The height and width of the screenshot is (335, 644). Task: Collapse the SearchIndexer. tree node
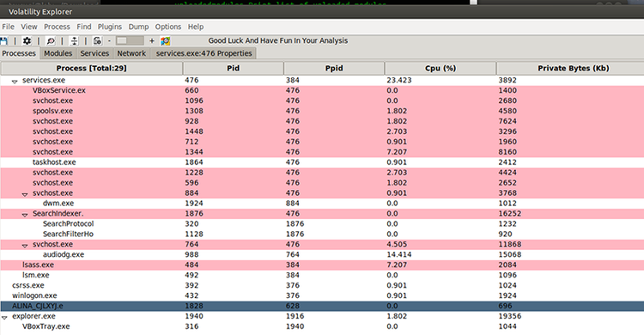click(x=25, y=215)
